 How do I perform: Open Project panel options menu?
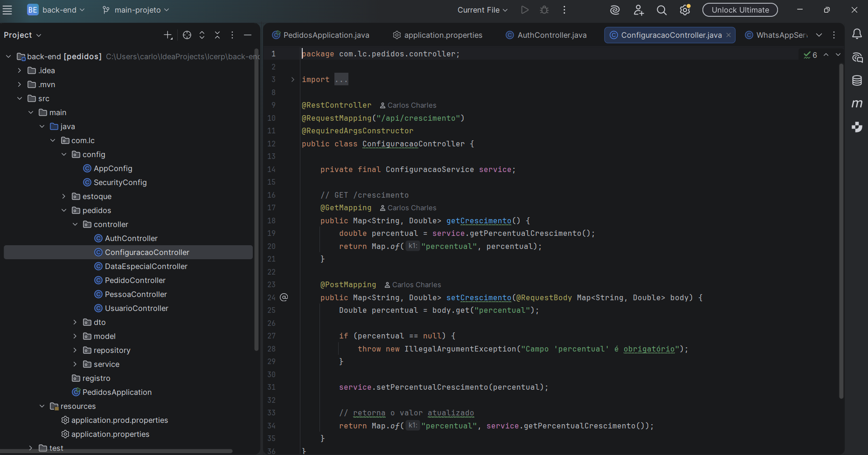[232, 35]
